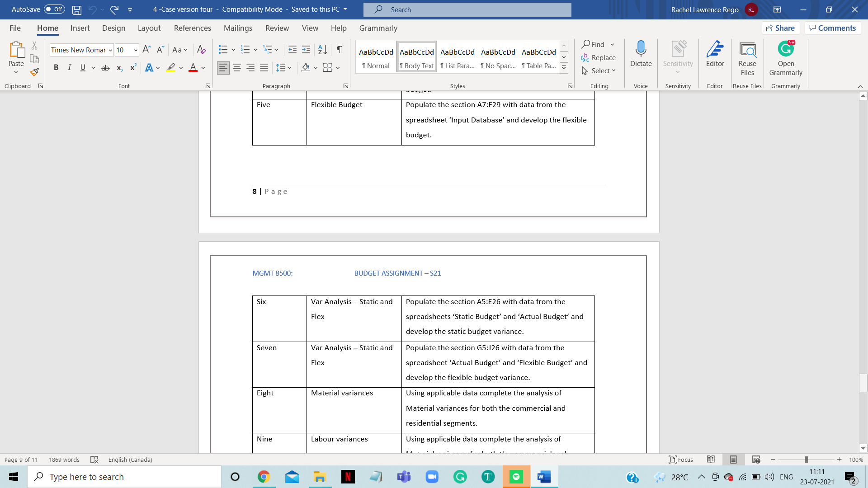Screen dimensions: 868x488
Task: Click the Share button
Action: [x=781, y=28]
